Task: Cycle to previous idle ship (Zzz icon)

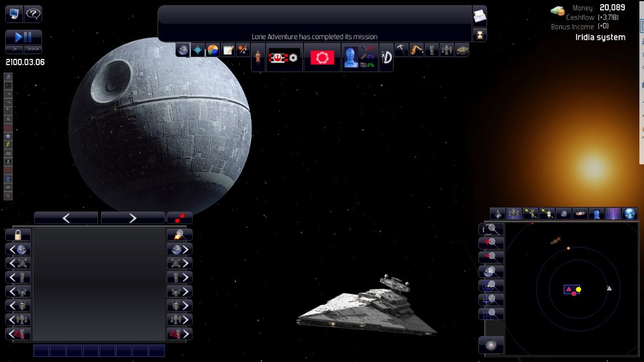Action: (x=18, y=334)
